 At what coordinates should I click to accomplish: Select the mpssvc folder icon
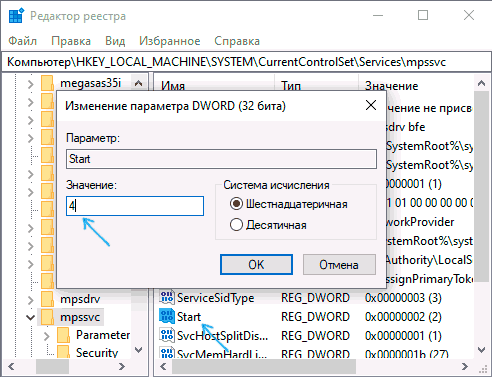coord(47,317)
